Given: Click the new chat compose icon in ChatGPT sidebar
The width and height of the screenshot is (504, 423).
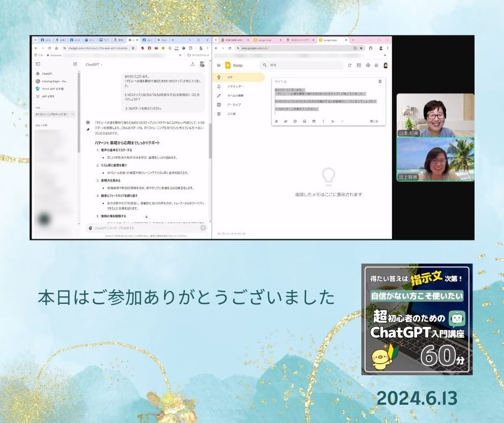Looking at the screenshot, I should 75,64.
